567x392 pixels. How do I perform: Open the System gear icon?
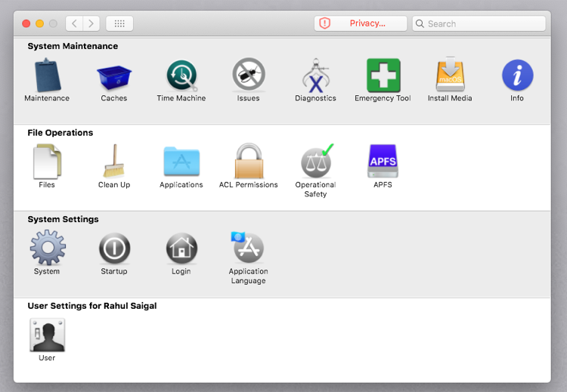click(x=48, y=248)
